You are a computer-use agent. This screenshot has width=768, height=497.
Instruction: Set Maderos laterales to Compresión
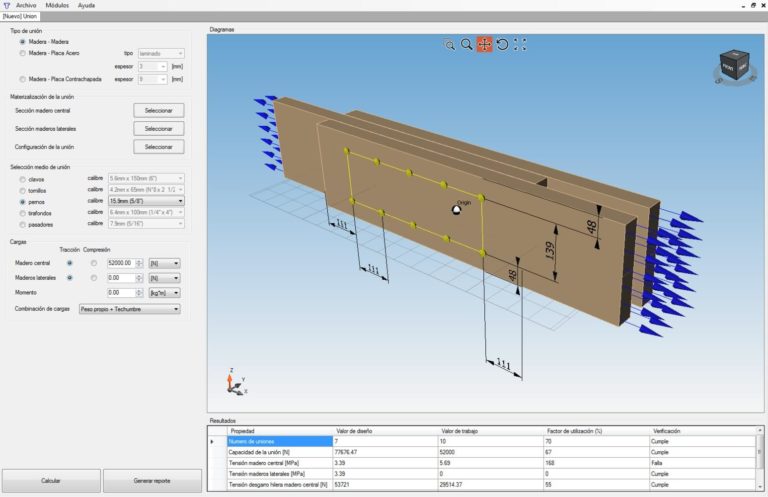tap(94, 278)
